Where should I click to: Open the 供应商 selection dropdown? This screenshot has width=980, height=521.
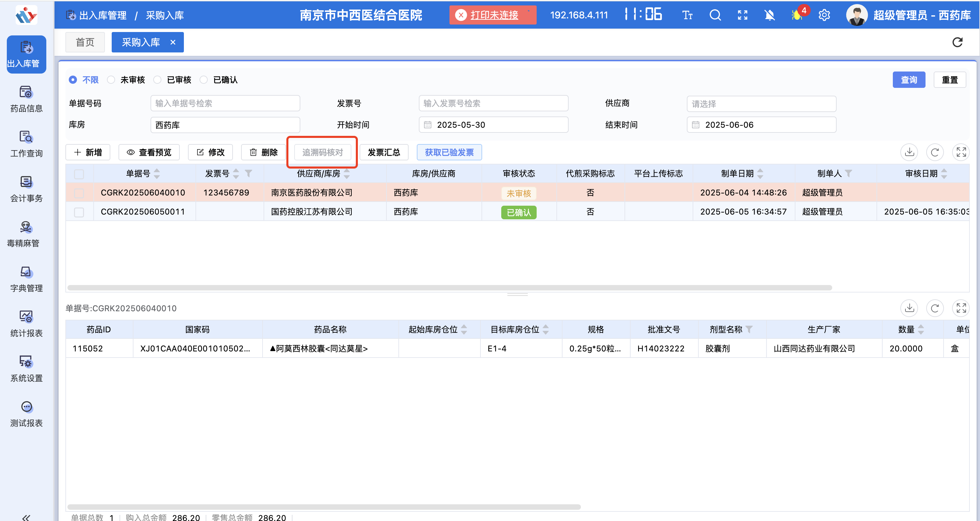click(761, 104)
